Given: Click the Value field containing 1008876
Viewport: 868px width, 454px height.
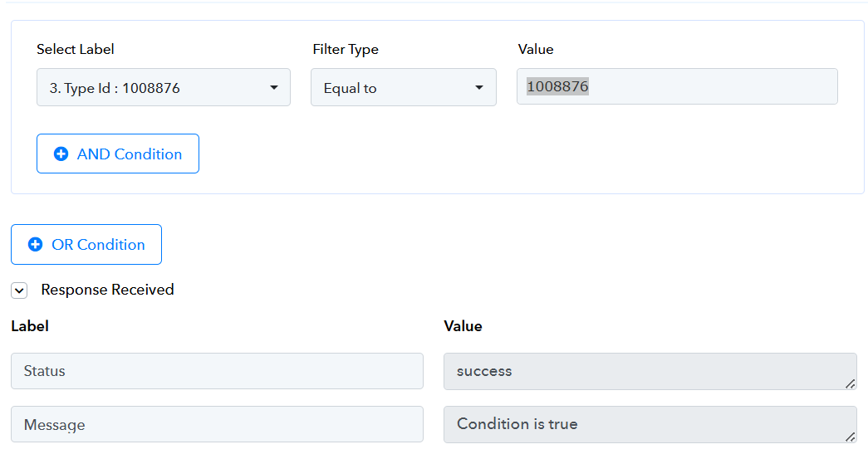Looking at the screenshot, I should pyautogui.click(x=676, y=87).
